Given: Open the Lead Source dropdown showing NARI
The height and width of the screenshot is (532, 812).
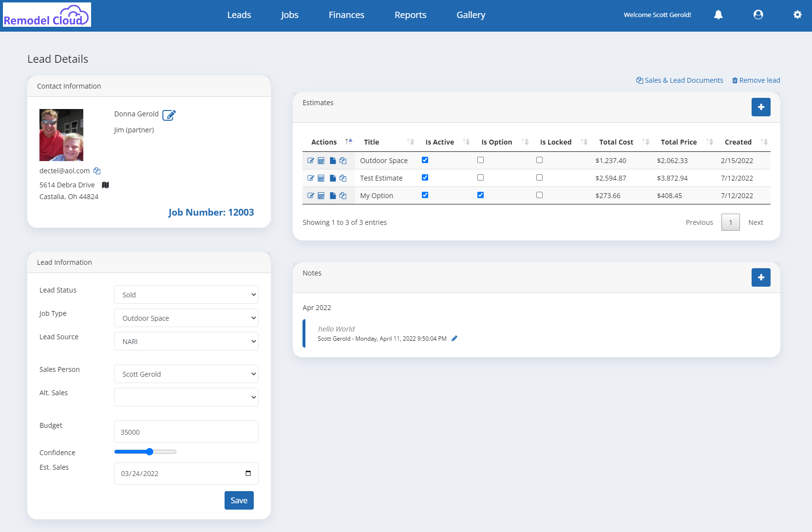Looking at the screenshot, I should click(x=186, y=341).
